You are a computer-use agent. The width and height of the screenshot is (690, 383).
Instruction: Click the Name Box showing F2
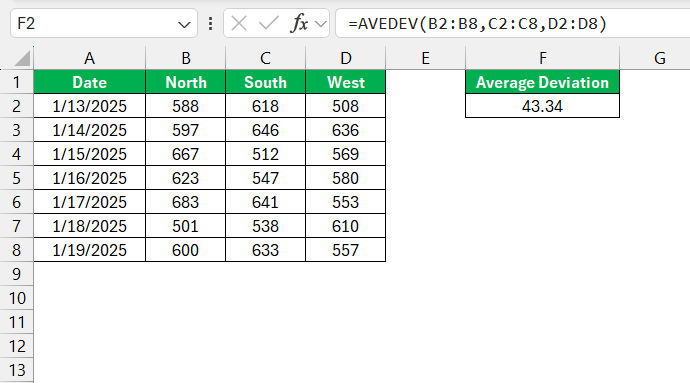(x=104, y=23)
